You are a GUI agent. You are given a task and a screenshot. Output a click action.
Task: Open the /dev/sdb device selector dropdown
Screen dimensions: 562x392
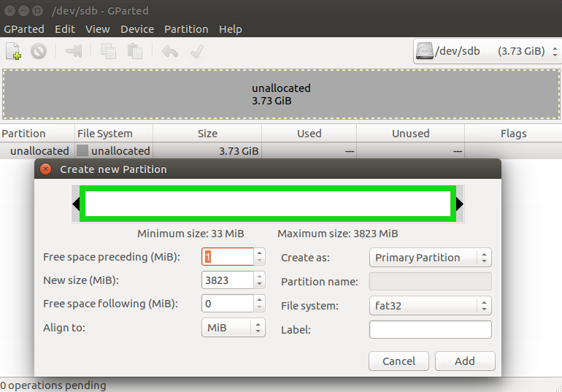[485, 52]
